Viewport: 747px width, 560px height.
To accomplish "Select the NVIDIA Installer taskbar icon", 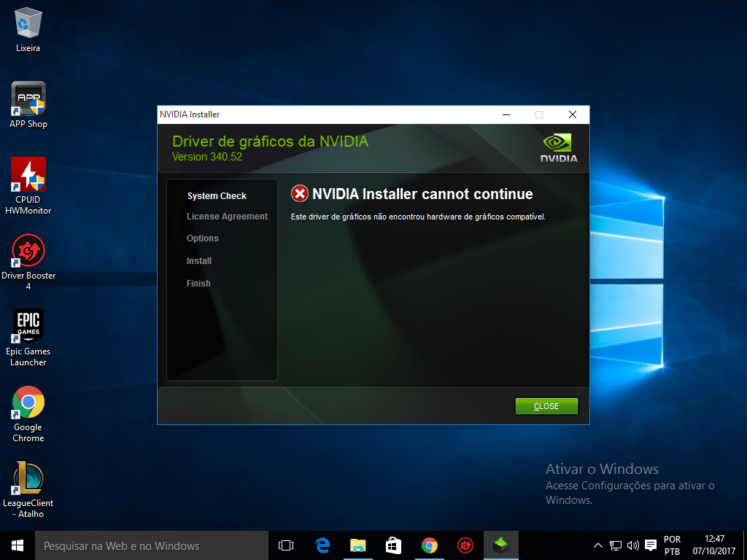I will click(500, 545).
